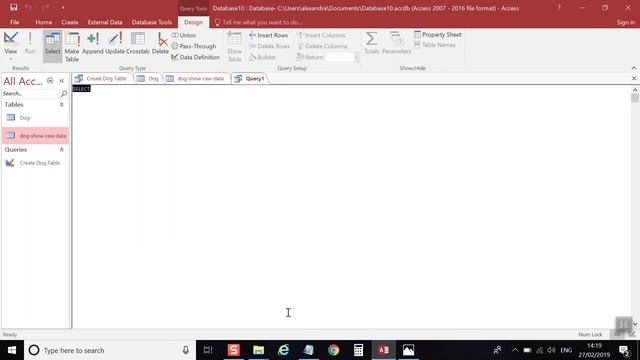This screenshot has width=640, height=360.
Task: Launch Internet Explorer from taskbar
Action: pos(283,350)
